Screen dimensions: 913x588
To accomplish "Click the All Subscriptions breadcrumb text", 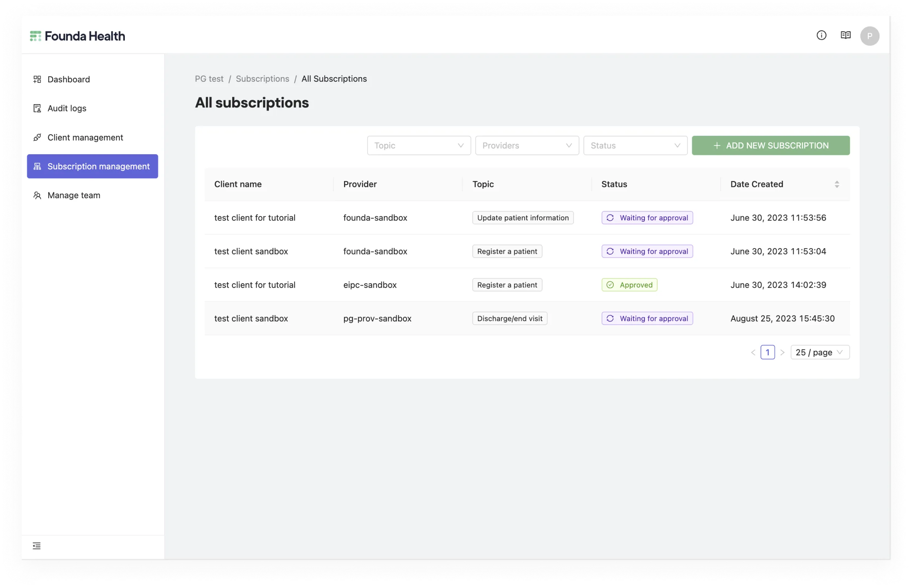I will [x=334, y=79].
